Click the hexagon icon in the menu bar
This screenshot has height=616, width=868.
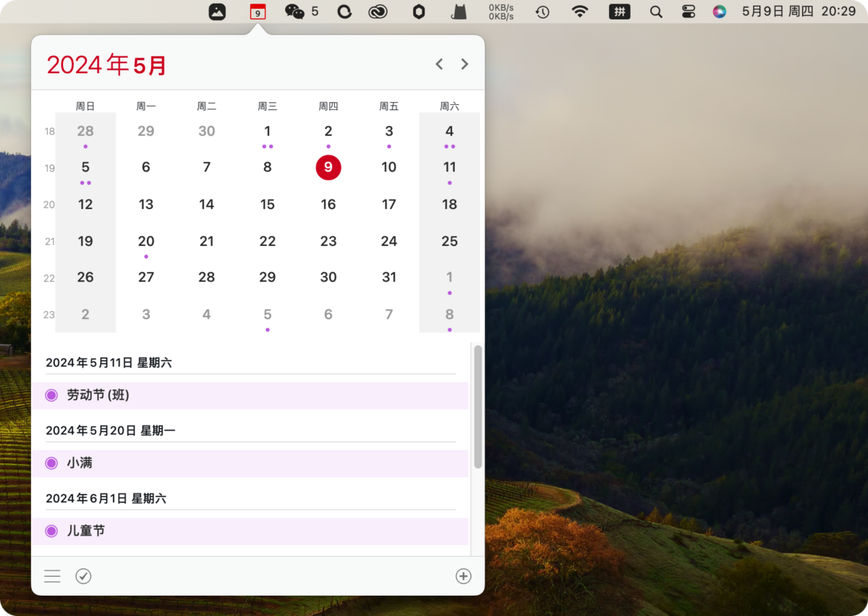[x=419, y=12]
